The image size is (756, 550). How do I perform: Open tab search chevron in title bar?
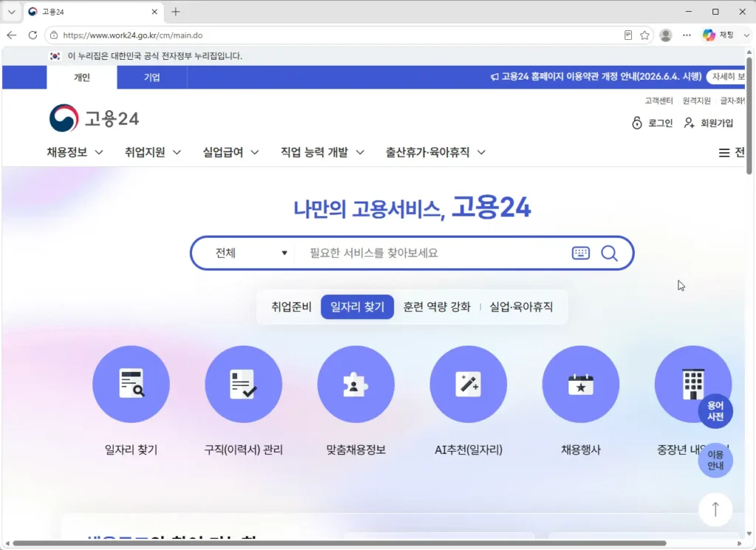tap(12, 12)
